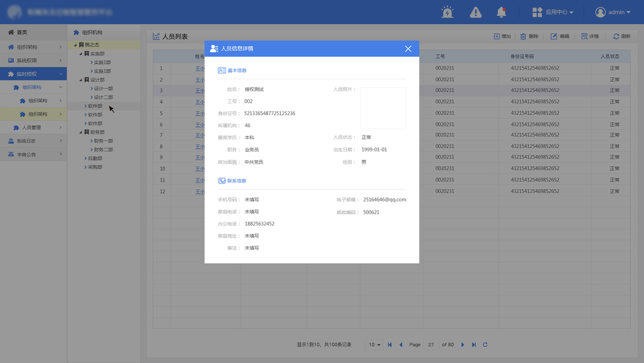Click the warning triangle icon

(476, 12)
